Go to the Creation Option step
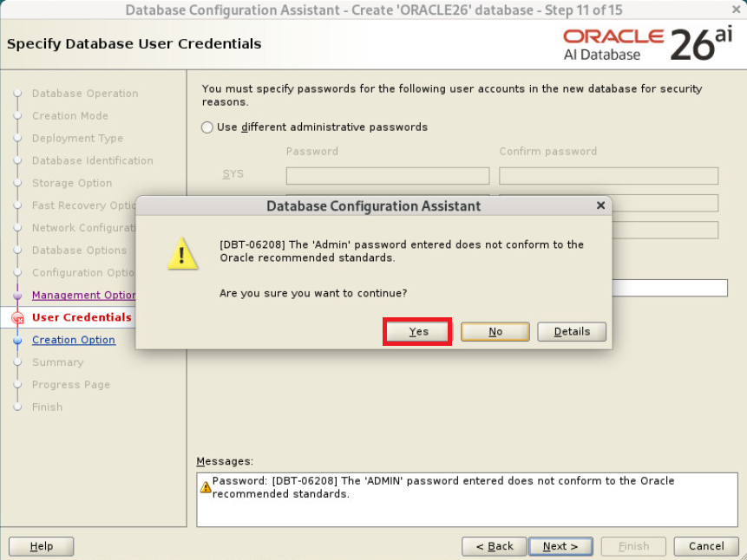Image resolution: width=747 pixels, height=560 pixels. pos(74,340)
